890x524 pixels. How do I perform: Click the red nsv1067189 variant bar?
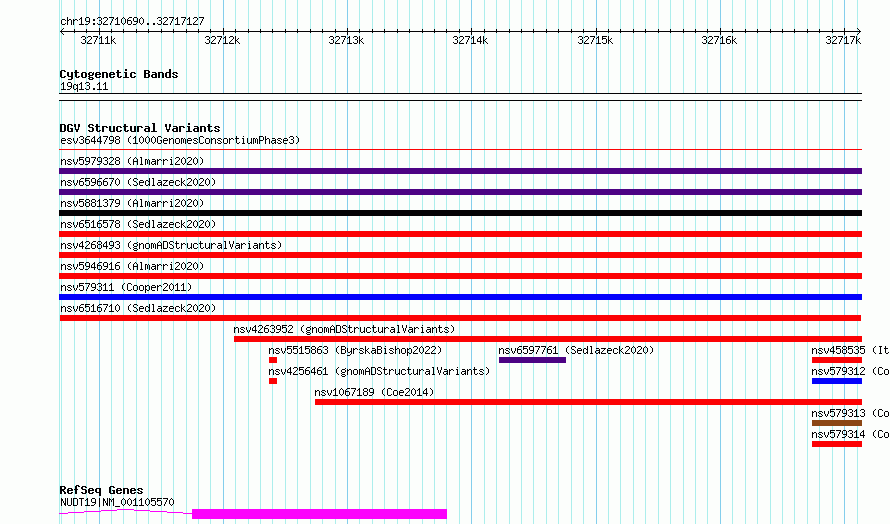tap(589, 402)
